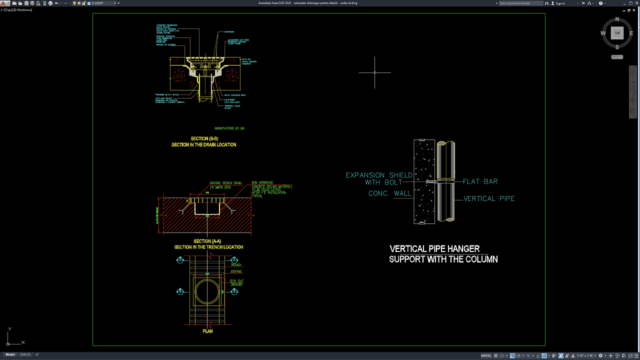This screenshot has width=640, height=360.
Task: Toggle Clean Screen
Action: (630, 356)
